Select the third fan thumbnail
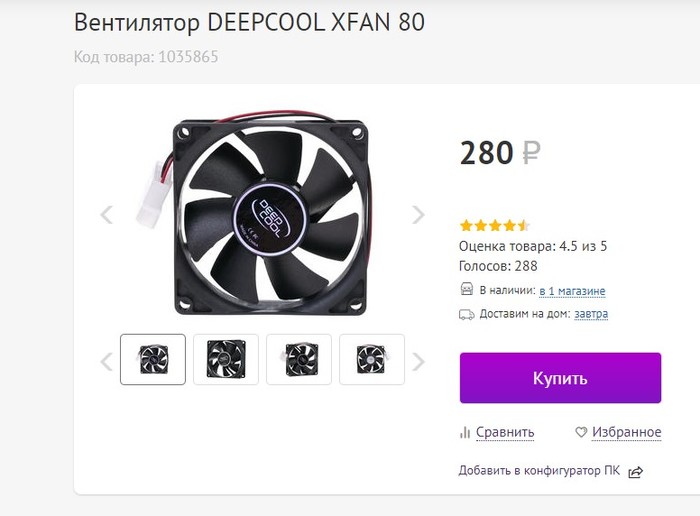This screenshot has width=700, height=516. pyautogui.click(x=299, y=359)
